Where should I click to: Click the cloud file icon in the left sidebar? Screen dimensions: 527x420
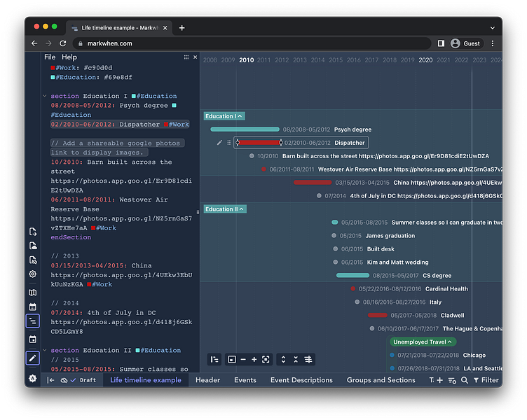tap(33, 246)
